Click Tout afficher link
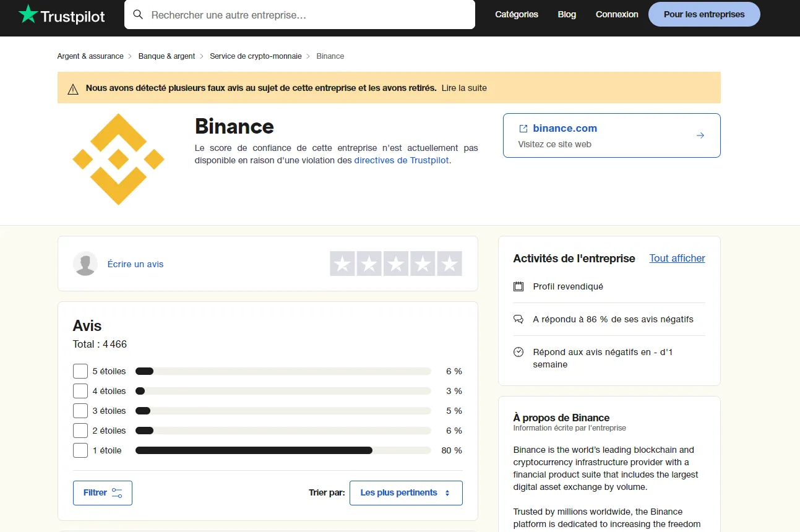 coord(677,259)
